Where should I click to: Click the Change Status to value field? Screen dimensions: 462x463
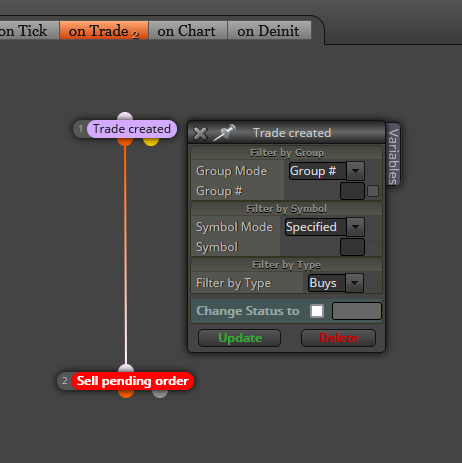click(x=357, y=311)
